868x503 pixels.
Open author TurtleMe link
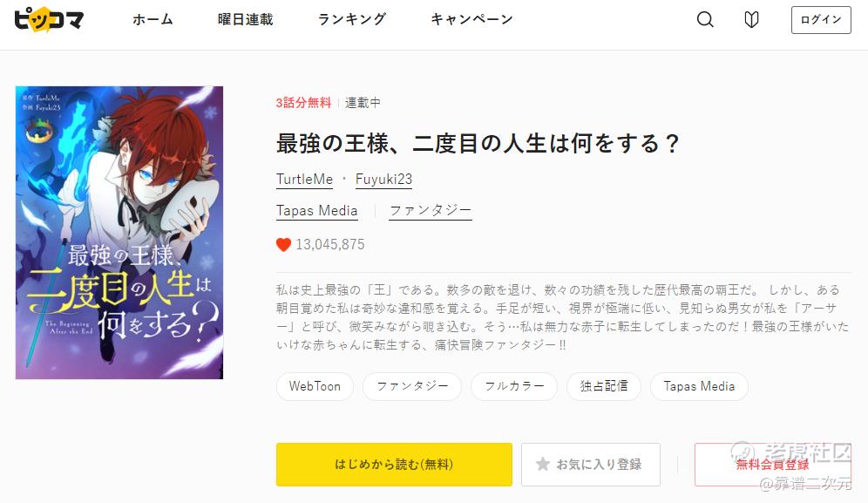point(304,180)
